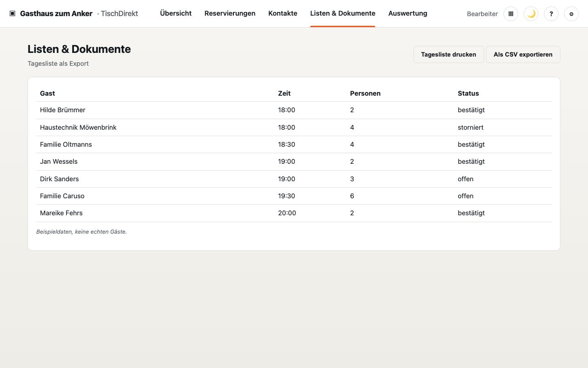This screenshot has height=368, width=588.
Task: Click the 3 Personen value for Dirk Sanders
Action: point(352,179)
